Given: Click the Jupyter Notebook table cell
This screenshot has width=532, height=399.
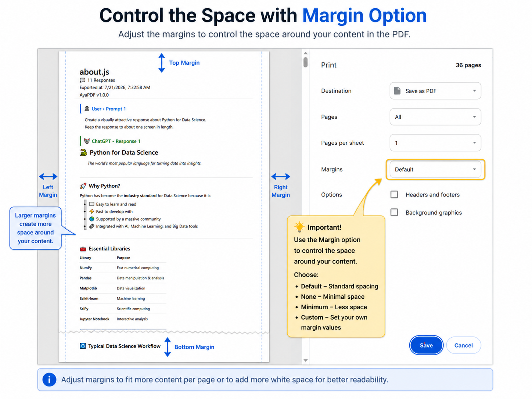Looking at the screenshot, I should pyautogui.click(x=94, y=319).
